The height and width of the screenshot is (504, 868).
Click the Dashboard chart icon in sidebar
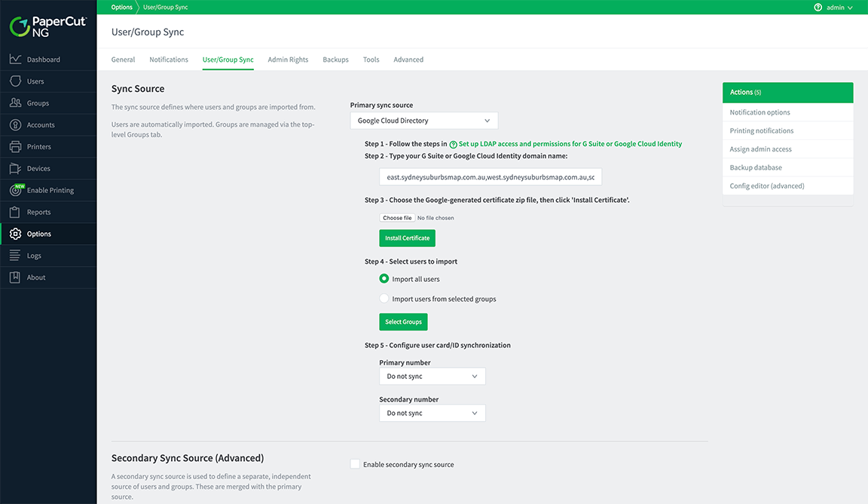pyautogui.click(x=15, y=60)
